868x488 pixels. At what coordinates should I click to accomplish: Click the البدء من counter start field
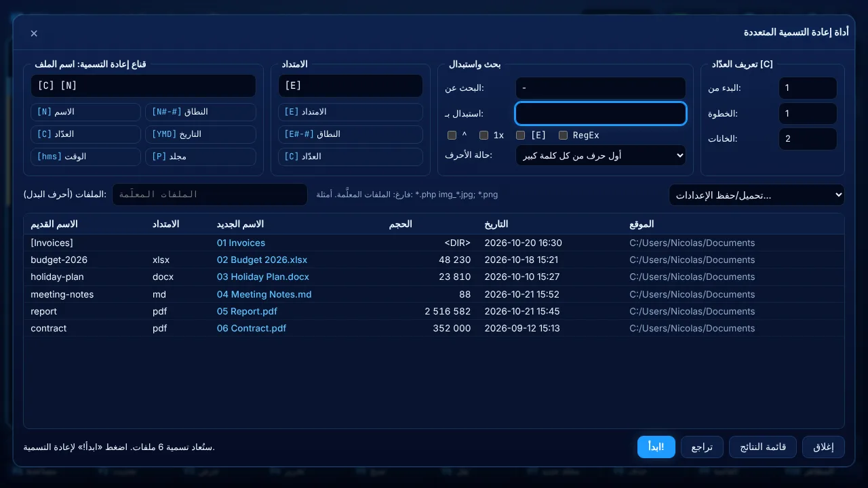point(808,88)
